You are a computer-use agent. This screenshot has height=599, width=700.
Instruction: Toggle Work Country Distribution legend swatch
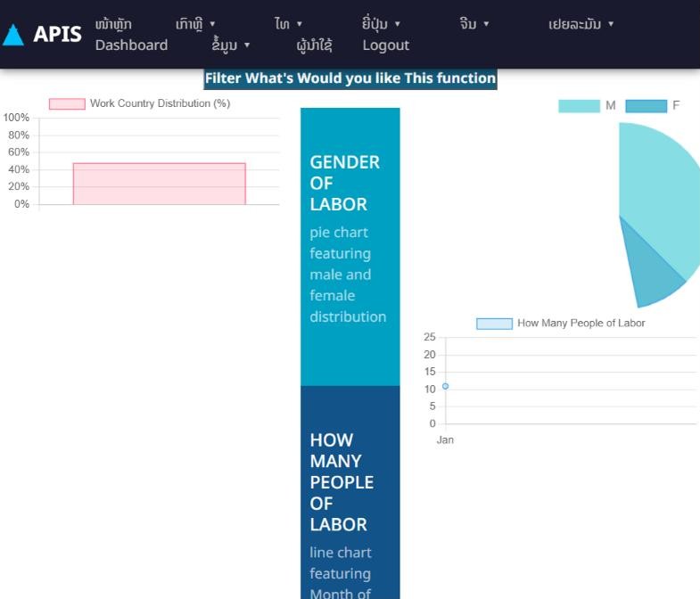pos(67,104)
